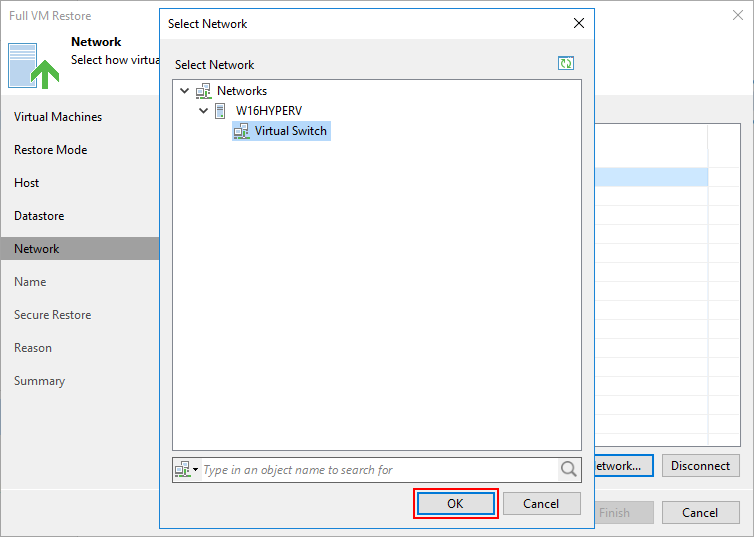Select the Network wizard step
754x537 pixels.
(x=80, y=249)
